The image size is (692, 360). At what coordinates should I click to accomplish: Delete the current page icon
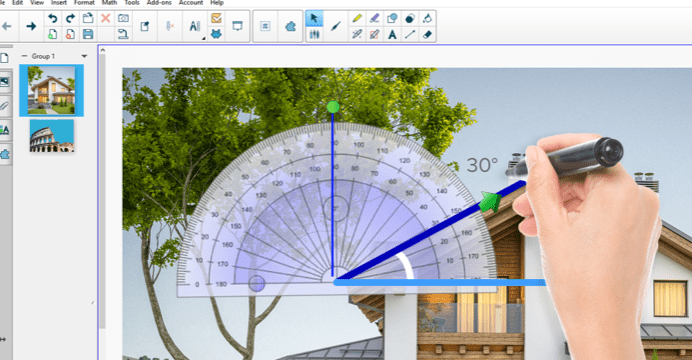[x=70, y=34]
